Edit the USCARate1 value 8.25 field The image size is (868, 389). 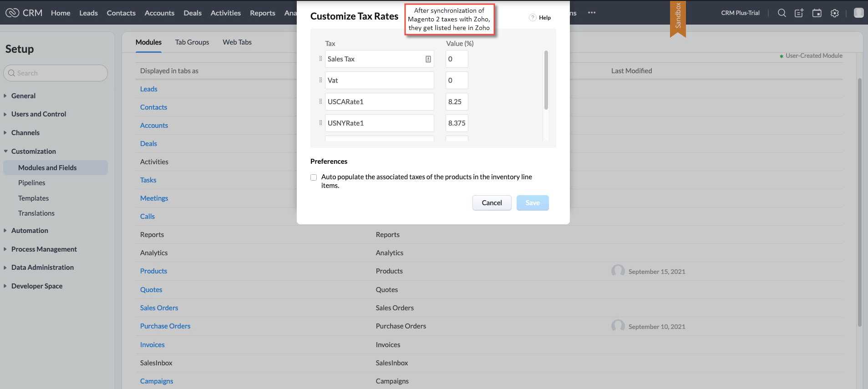(457, 101)
